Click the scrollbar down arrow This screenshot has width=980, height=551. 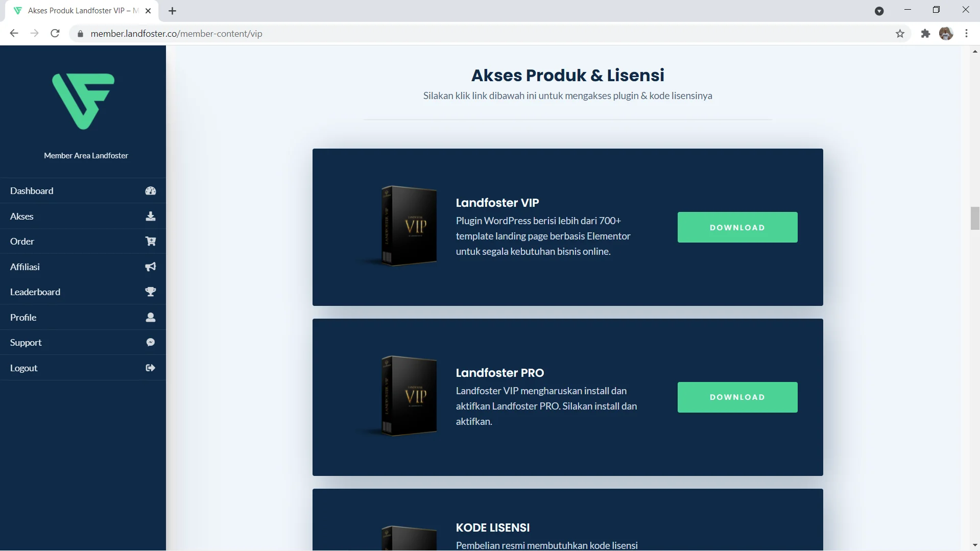pyautogui.click(x=975, y=545)
